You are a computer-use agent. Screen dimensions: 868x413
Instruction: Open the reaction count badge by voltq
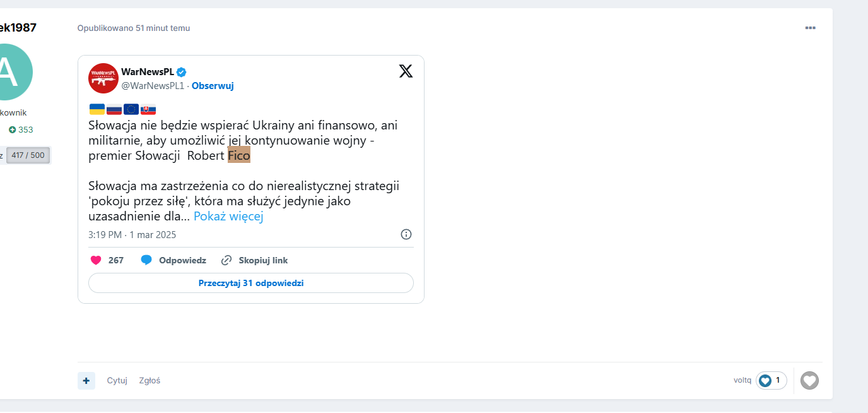[x=771, y=380]
